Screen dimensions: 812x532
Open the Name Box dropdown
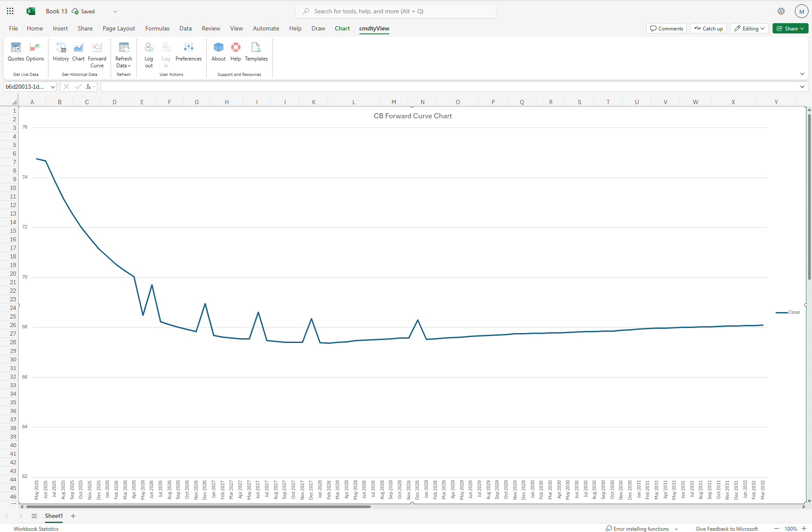tap(53, 87)
